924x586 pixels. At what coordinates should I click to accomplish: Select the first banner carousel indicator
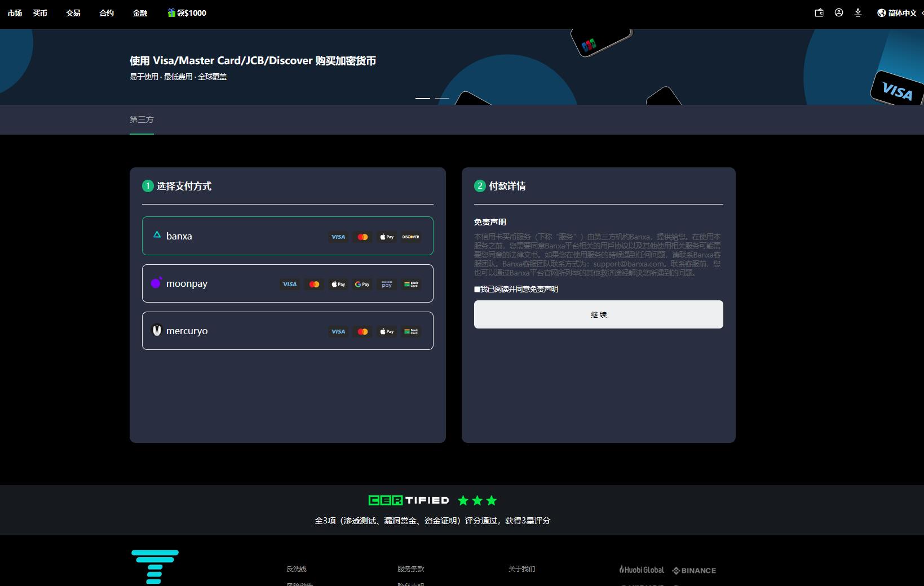coord(423,98)
